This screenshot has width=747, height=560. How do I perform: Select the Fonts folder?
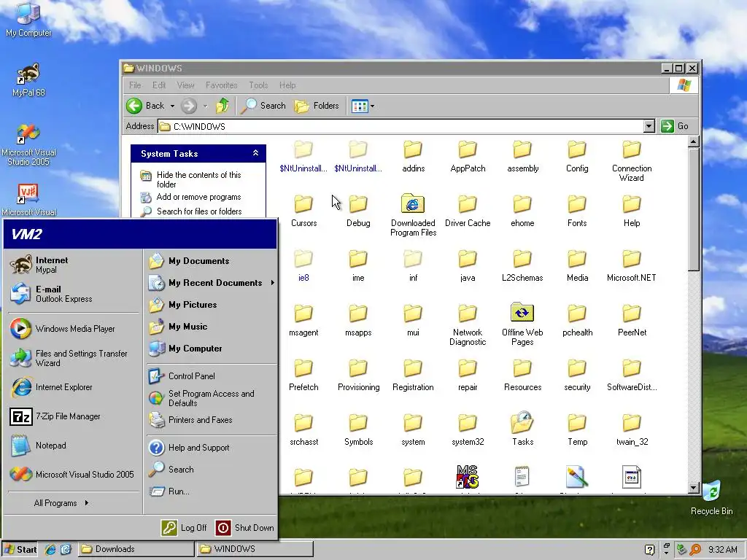[577, 211]
